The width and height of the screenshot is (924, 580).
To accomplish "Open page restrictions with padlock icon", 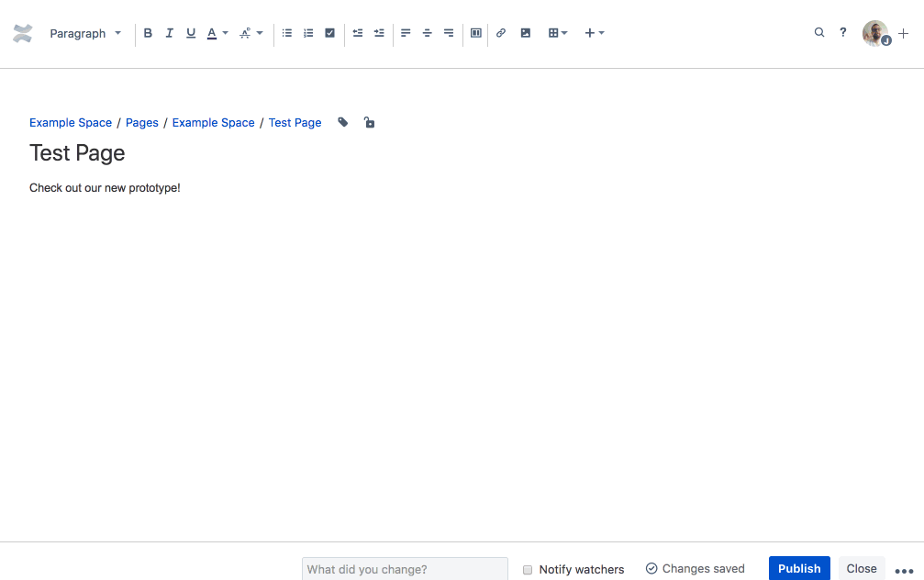I will 369,122.
